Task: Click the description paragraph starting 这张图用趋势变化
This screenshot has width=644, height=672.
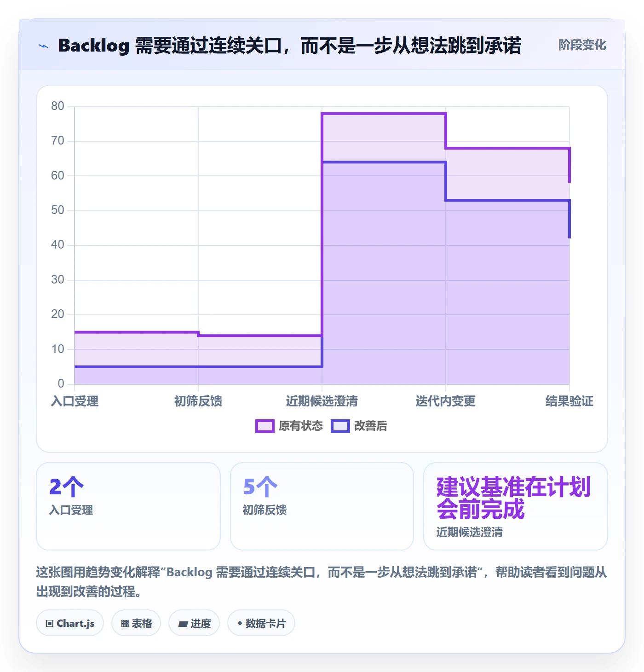Action: pos(322,582)
